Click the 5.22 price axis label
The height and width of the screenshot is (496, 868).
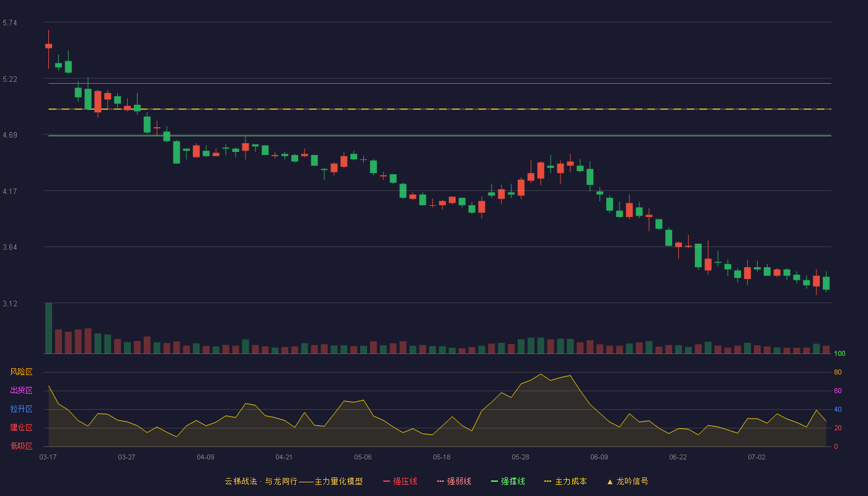[10, 79]
